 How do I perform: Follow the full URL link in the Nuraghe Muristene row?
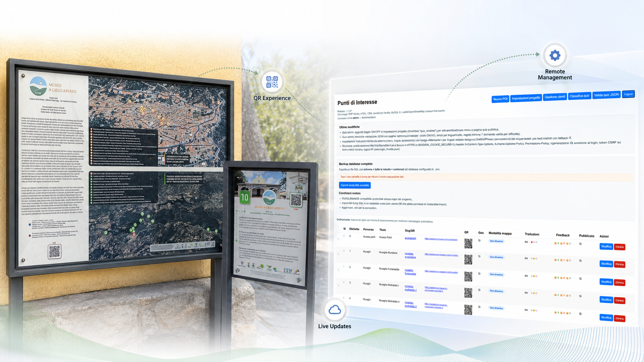441,255
